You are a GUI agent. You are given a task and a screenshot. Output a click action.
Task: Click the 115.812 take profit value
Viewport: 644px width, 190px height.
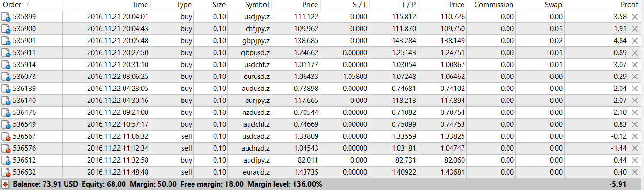tap(405, 17)
